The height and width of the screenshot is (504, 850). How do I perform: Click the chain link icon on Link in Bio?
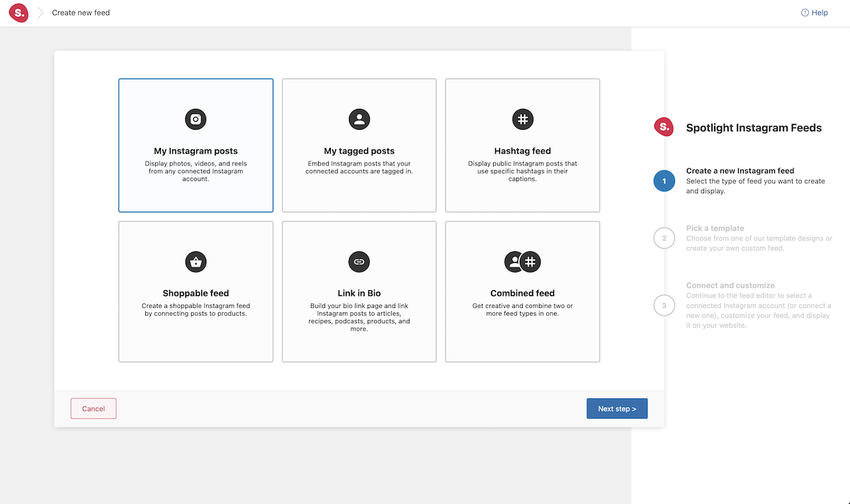tap(359, 262)
